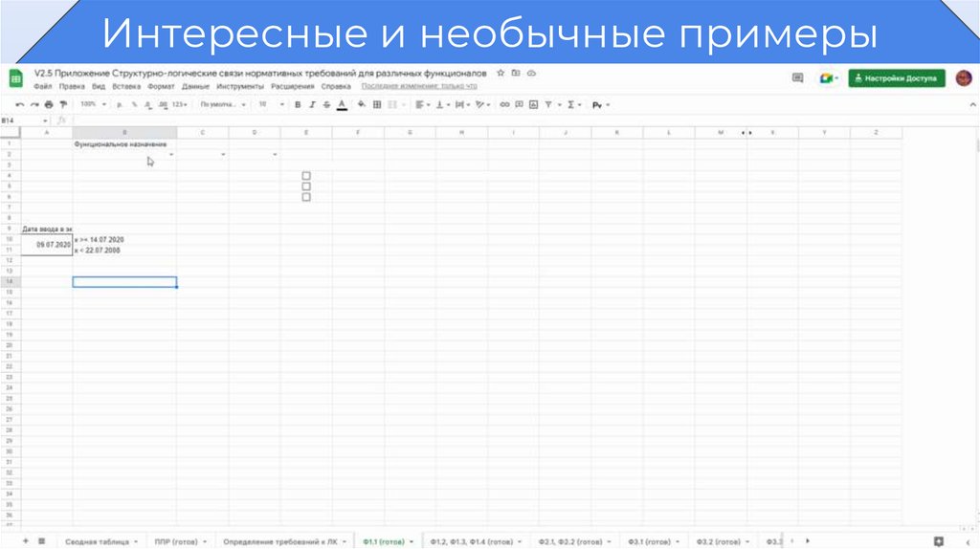Open the Формат menu
The width and height of the screenshot is (980, 549).
pos(161,87)
